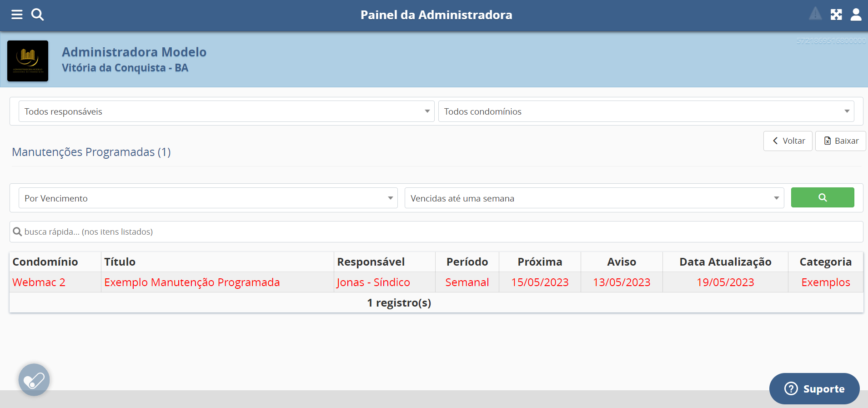Open the user profile icon

[856, 15]
